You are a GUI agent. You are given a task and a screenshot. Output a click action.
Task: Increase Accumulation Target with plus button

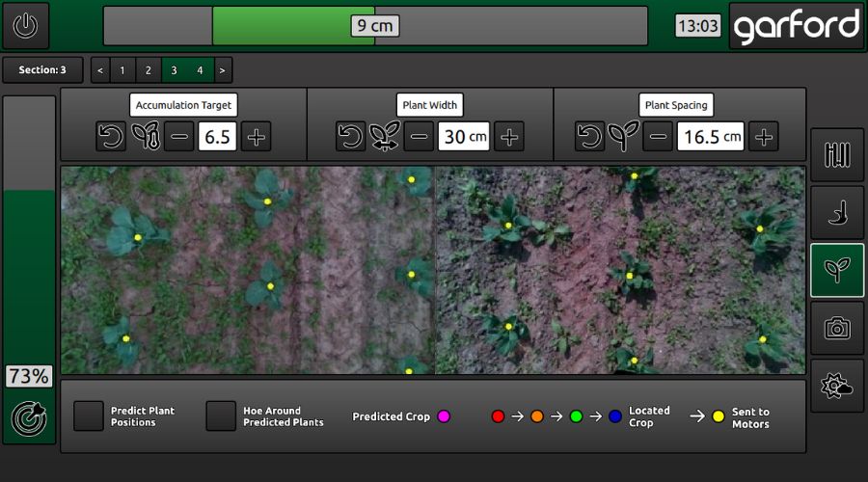tap(256, 137)
